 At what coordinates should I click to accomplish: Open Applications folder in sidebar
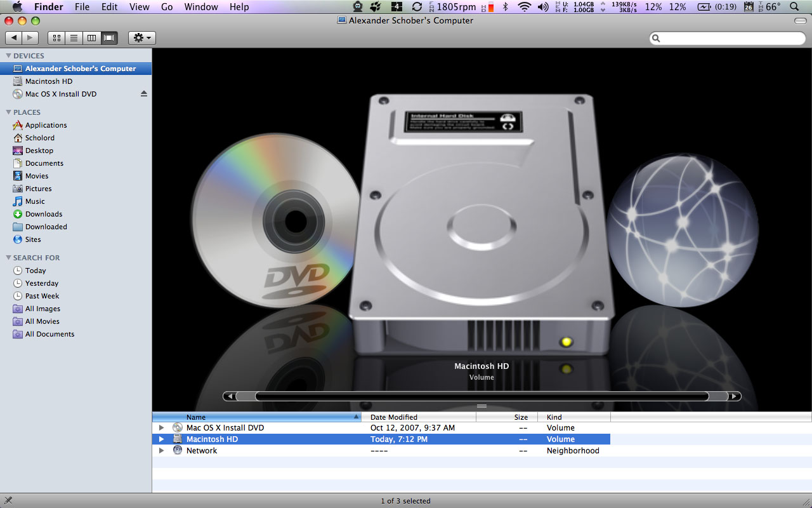75,125
